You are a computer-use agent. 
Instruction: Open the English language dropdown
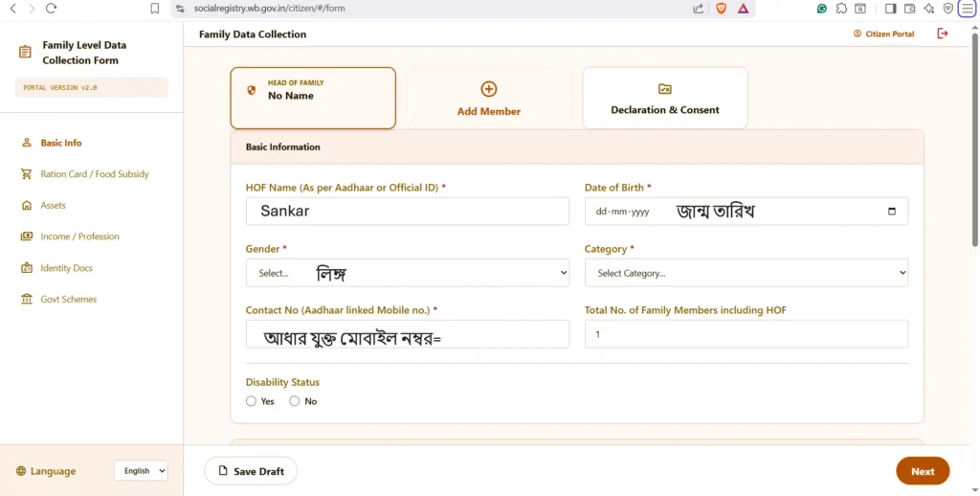(142, 471)
